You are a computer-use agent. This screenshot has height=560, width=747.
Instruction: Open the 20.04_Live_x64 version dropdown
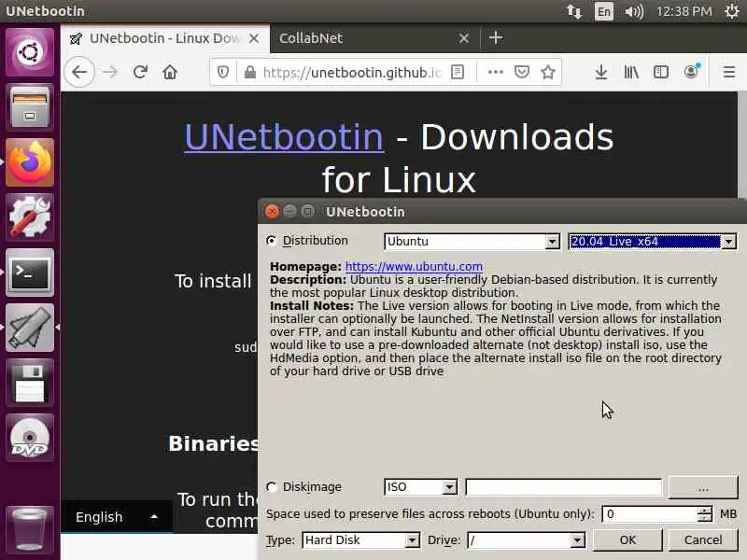click(x=652, y=242)
